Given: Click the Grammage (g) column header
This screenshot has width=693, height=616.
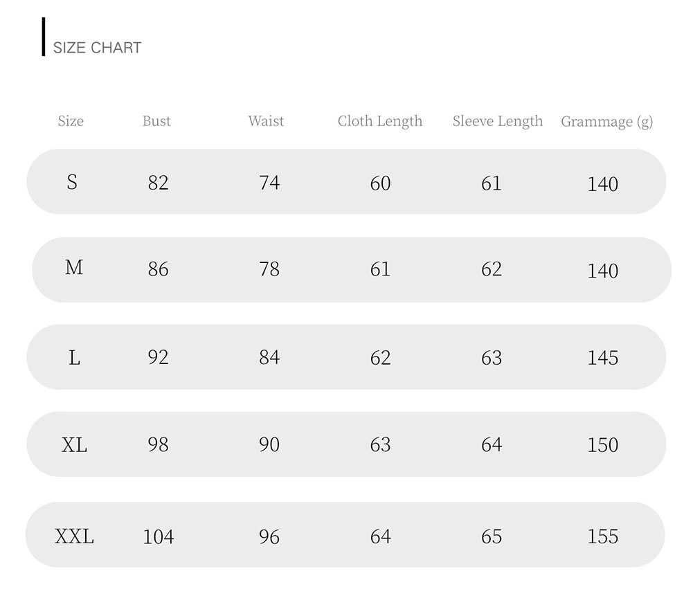Looking at the screenshot, I should pos(606,122).
